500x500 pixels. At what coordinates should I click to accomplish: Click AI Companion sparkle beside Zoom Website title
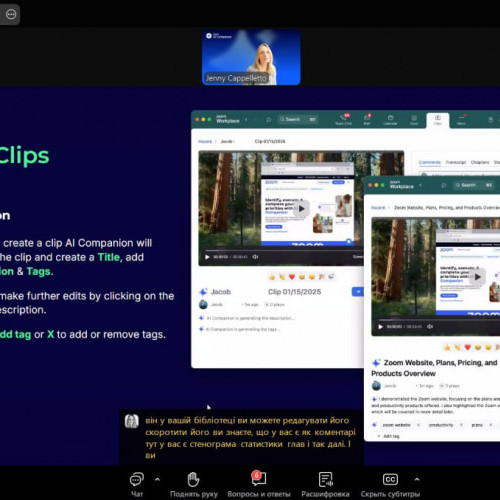(376, 363)
